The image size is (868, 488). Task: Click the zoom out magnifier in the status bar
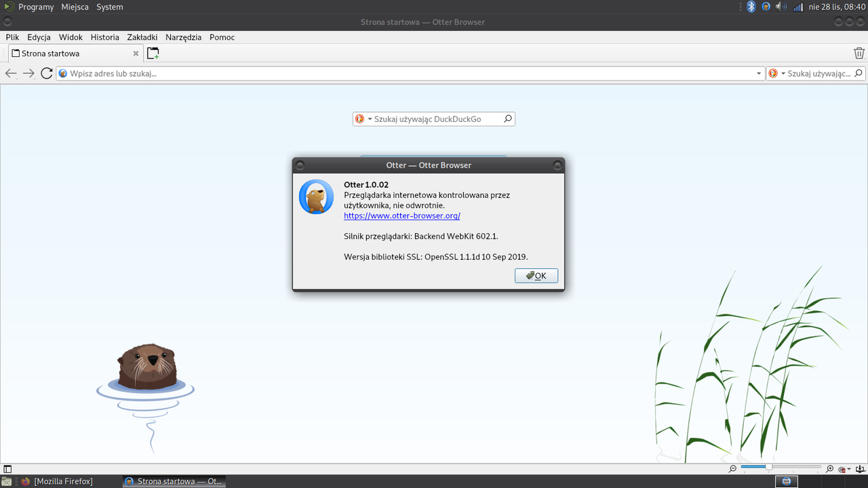(733, 469)
